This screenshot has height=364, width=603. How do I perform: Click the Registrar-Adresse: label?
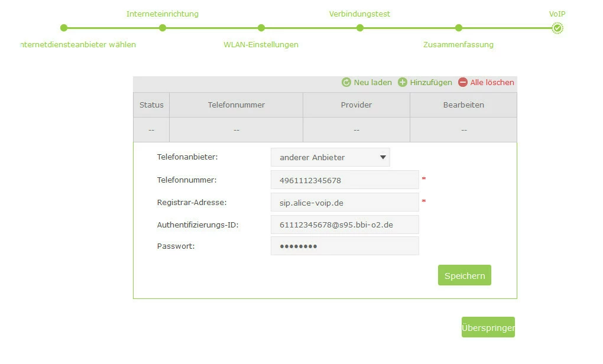[192, 203]
